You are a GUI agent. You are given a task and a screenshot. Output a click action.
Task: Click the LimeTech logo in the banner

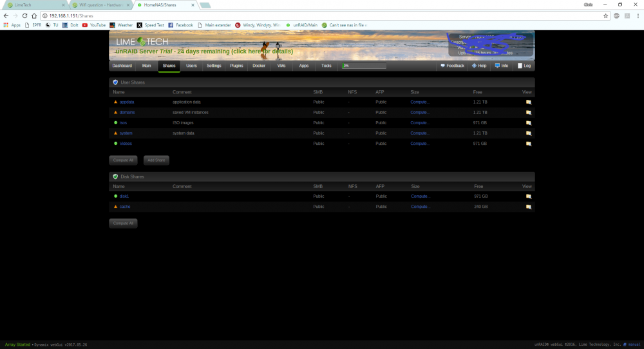point(142,41)
